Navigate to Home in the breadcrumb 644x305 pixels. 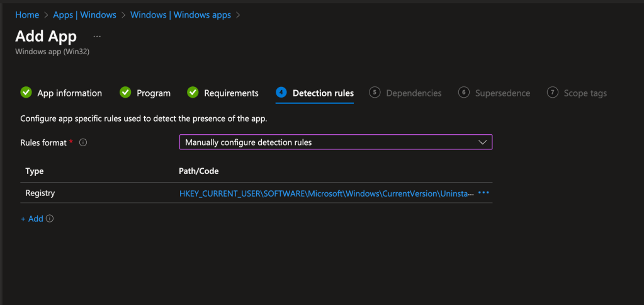(27, 14)
